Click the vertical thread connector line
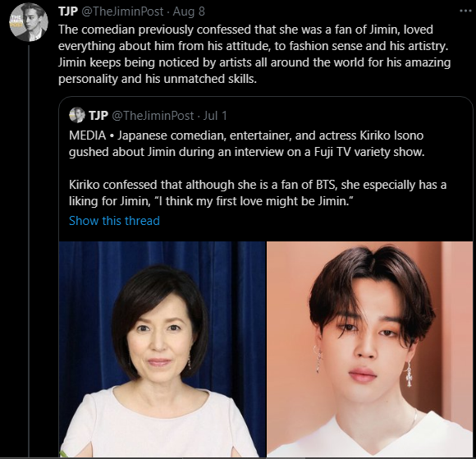Image resolution: width=476 pixels, height=459 pixels. coord(29,250)
